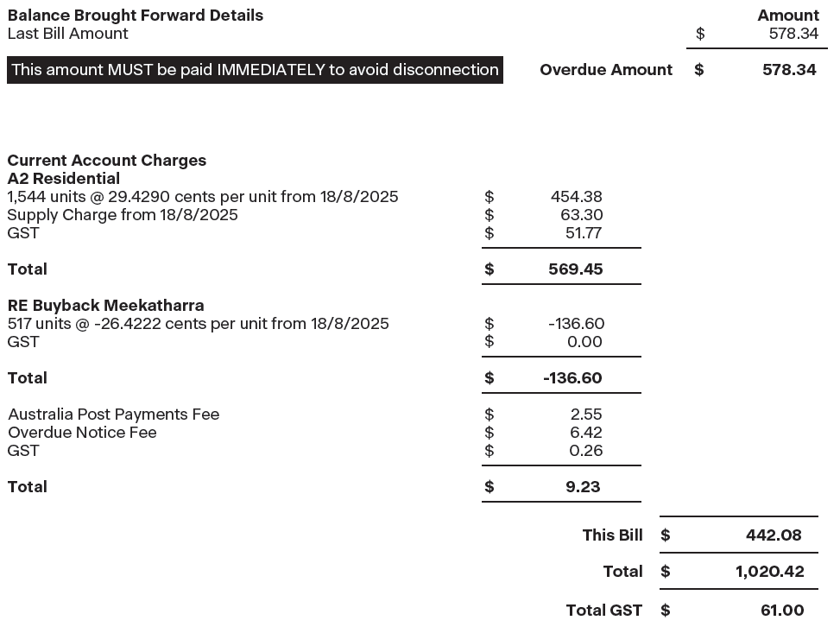Click the This Bill amount 442.08
The height and width of the screenshot is (633, 840).
(x=774, y=535)
